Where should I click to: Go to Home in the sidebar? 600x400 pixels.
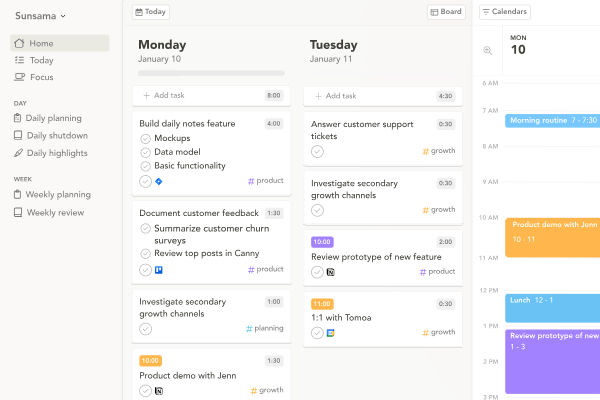pyautogui.click(x=41, y=43)
